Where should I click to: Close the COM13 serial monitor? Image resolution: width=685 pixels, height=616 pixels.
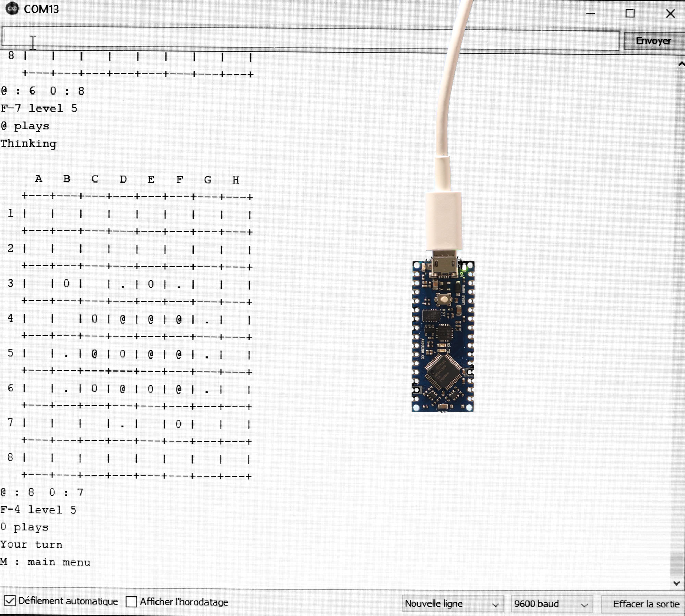pos(670,13)
